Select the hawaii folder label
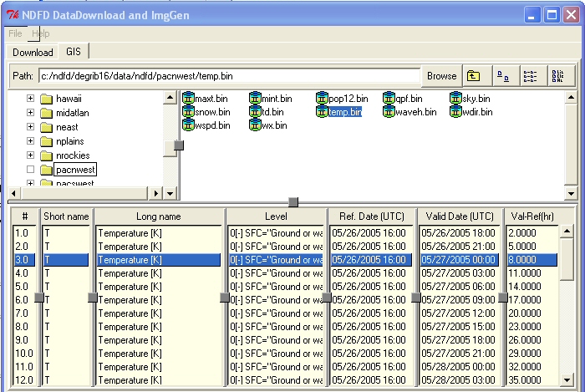 tap(69, 99)
